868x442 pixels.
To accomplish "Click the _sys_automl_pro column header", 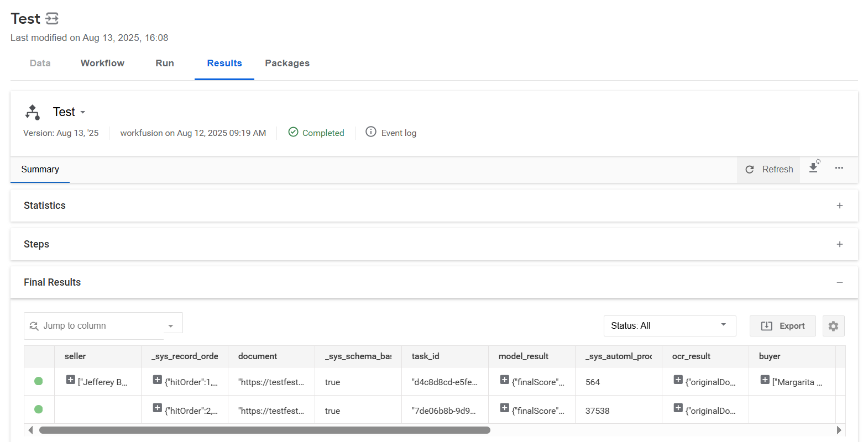I will (619, 356).
